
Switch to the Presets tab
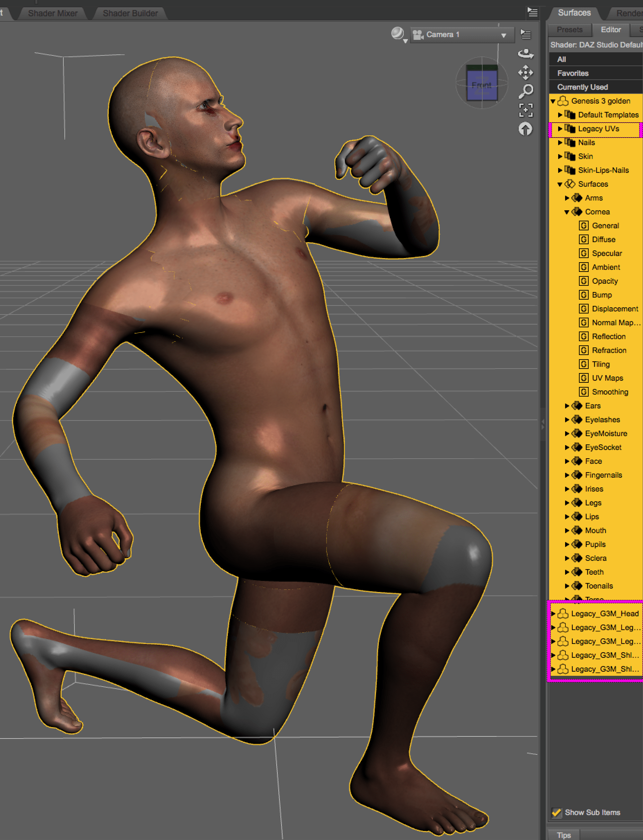click(x=569, y=30)
